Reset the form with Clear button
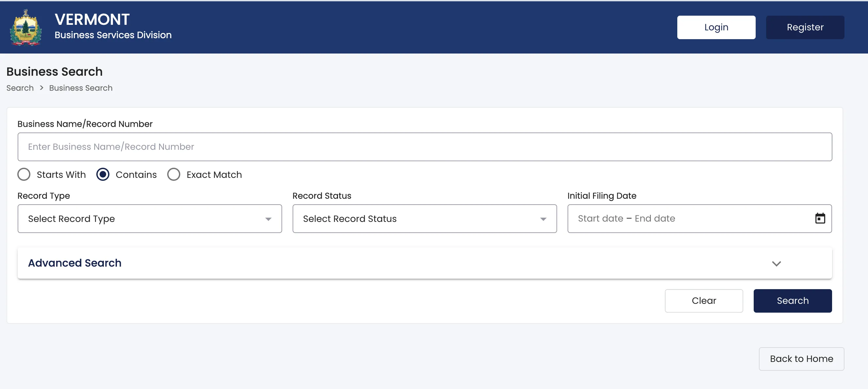Screen dimensions: 868x389 coord(704,301)
